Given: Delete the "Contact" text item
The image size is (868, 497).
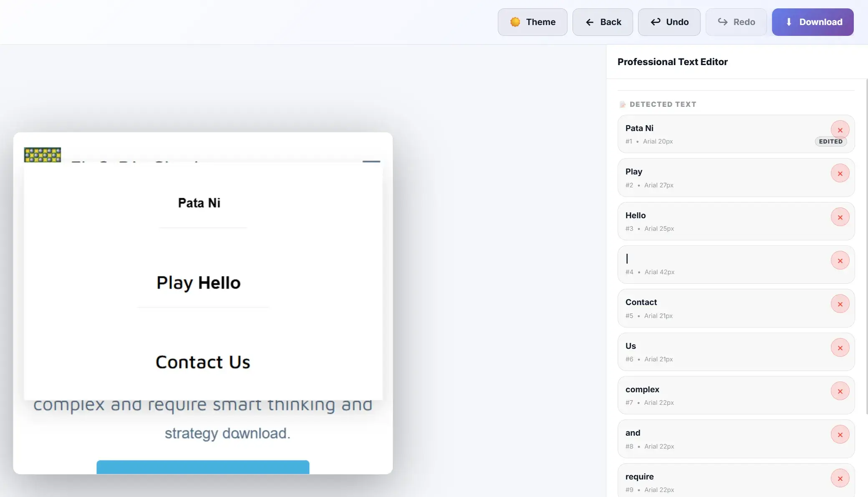Looking at the screenshot, I should point(840,304).
